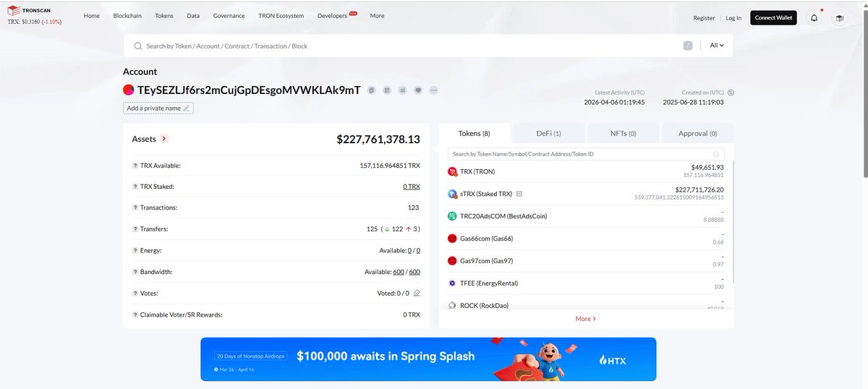Go to the Home page

[x=92, y=16]
